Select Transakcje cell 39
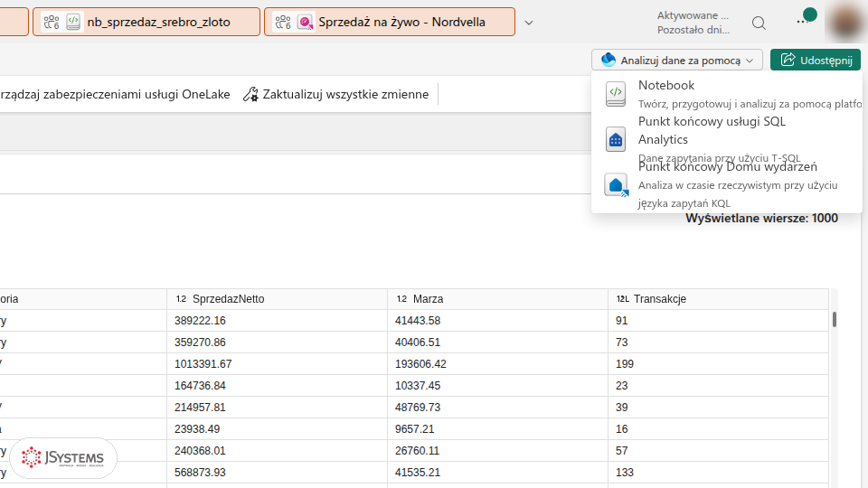 click(x=719, y=407)
